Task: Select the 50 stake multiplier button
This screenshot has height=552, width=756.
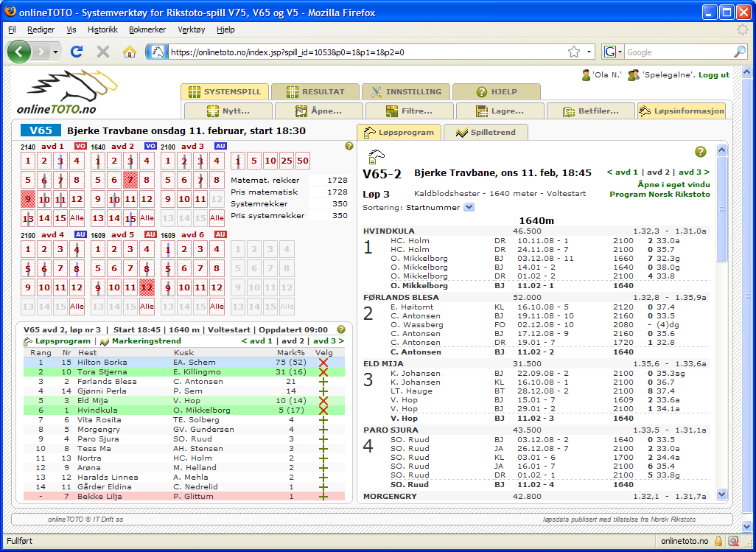Action: pyautogui.click(x=303, y=161)
